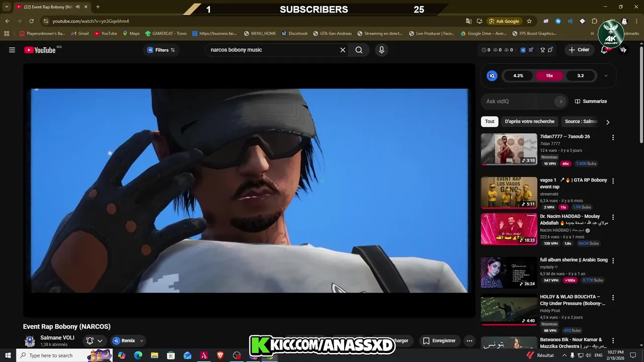Click the search magnifier button
The width and height of the screenshot is (644, 362).
[359, 50]
